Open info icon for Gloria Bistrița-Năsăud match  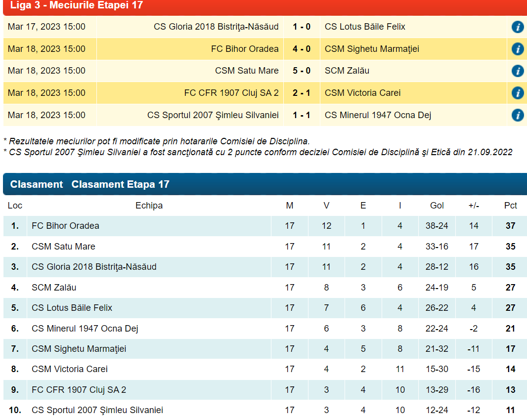coord(517,27)
